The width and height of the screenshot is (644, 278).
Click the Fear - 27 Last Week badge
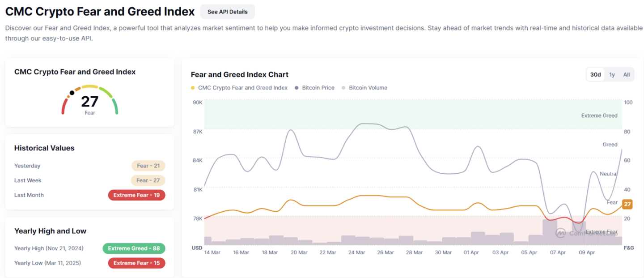[x=148, y=181]
